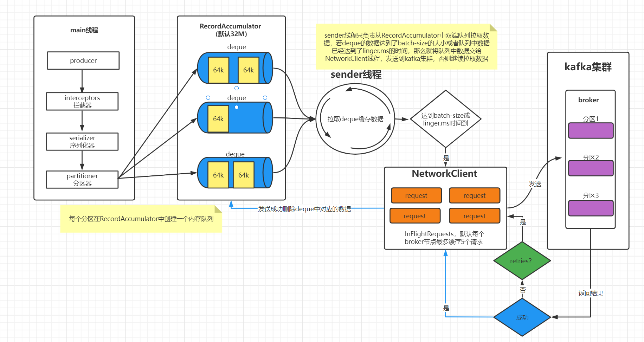
Task: Select the bottom-right orange request box
Action: 475,216
